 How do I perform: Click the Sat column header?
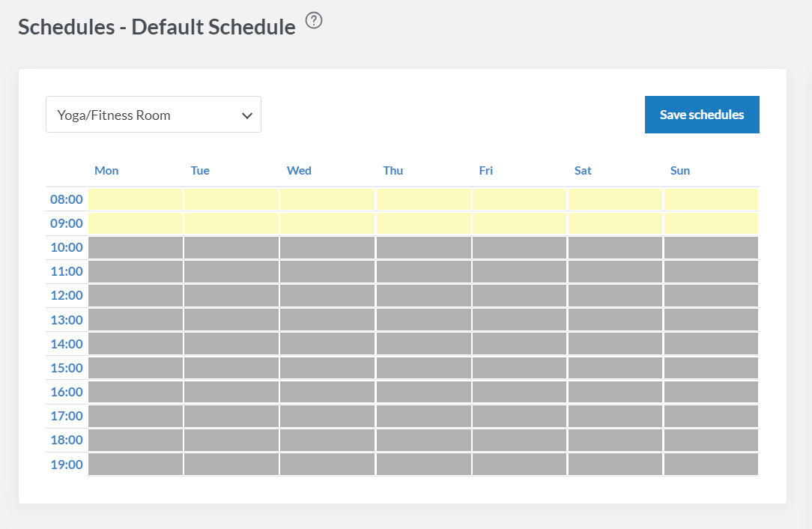pyautogui.click(x=583, y=171)
